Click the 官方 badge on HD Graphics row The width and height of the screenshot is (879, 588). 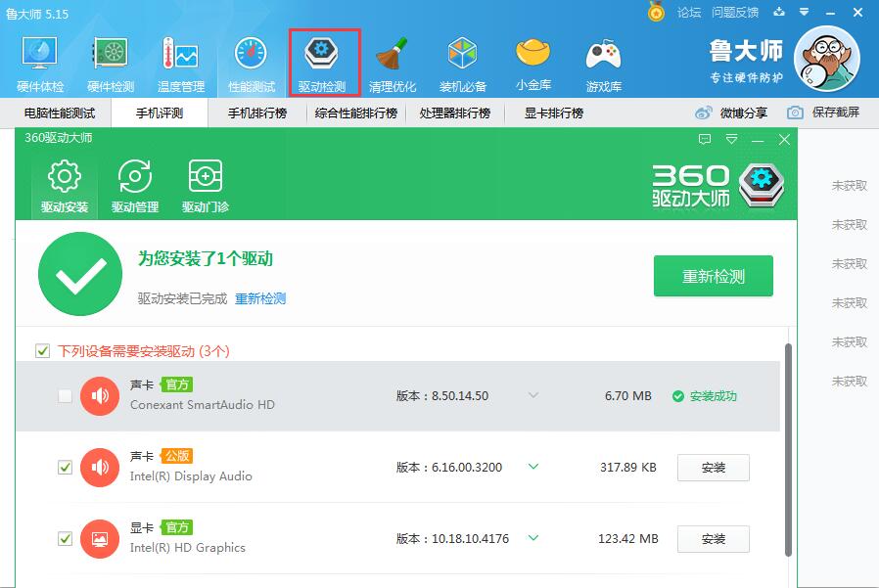[x=176, y=527]
